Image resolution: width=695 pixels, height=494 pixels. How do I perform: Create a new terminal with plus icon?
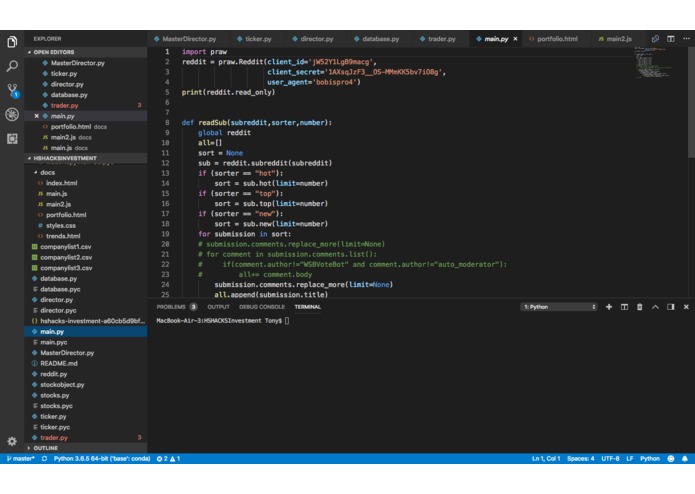tap(609, 307)
